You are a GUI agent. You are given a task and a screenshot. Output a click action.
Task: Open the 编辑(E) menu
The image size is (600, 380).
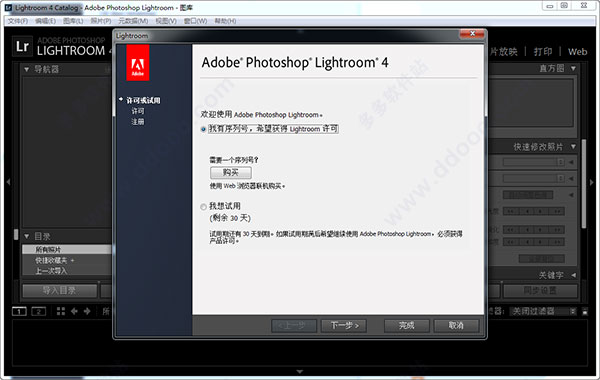(x=46, y=21)
